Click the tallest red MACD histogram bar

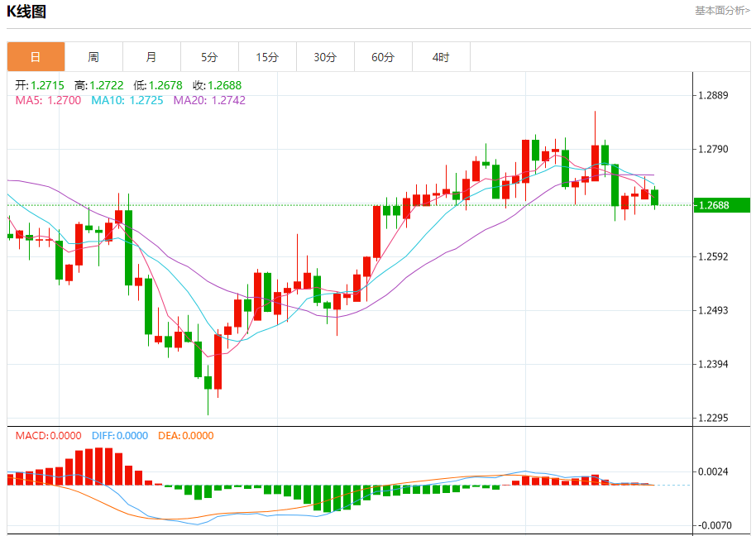coord(98,467)
